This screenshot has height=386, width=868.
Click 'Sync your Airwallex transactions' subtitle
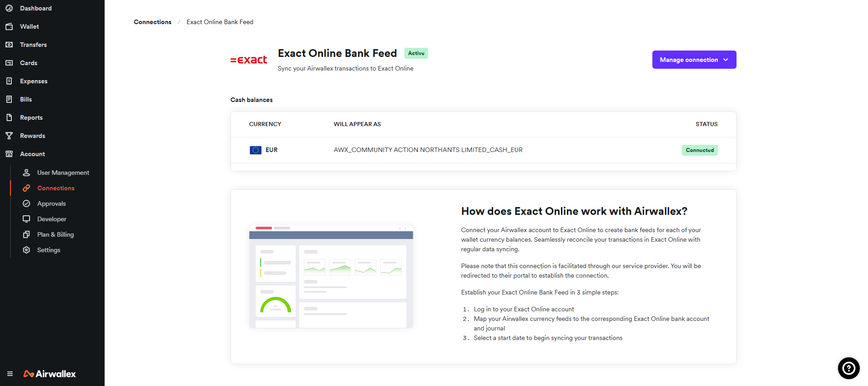click(345, 68)
